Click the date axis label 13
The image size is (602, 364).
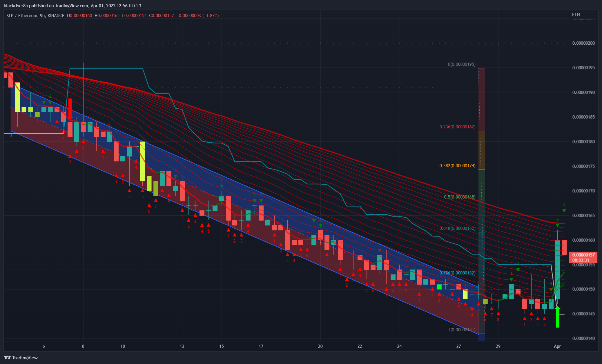pos(182,346)
